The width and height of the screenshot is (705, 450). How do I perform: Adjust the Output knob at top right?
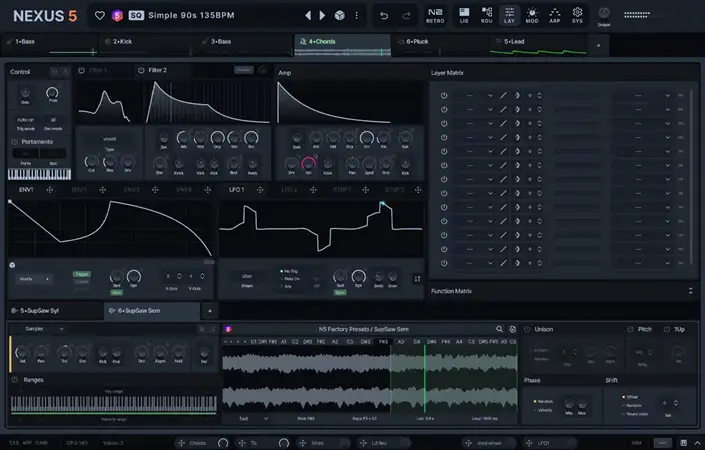604,13
